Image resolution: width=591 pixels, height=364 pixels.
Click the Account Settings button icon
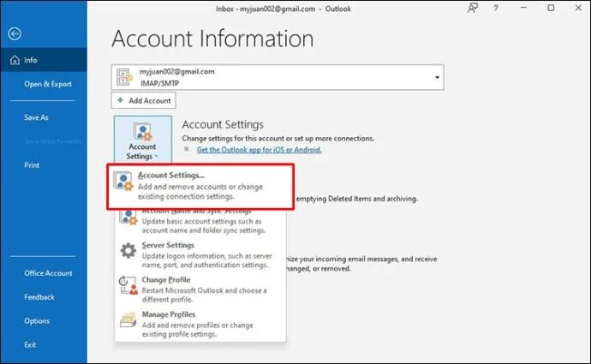click(x=142, y=132)
